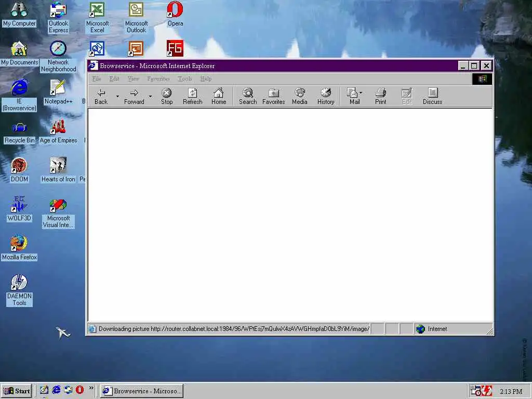
Task: Click the taskbar clock showing 2:13 PM
Action: click(x=511, y=392)
